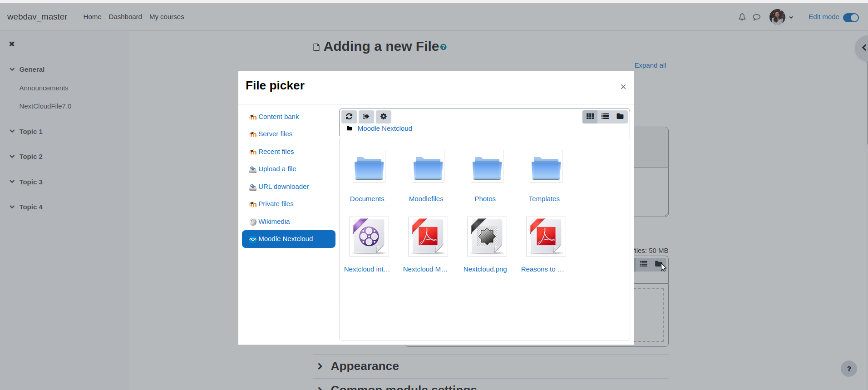The width and height of the screenshot is (868, 390).
Task: Click the Templates folder name label
Action: tap(544, 199)
